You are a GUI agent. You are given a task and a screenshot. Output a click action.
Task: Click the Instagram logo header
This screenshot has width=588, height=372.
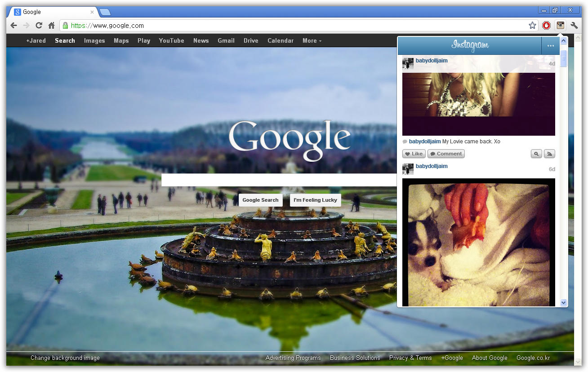tap(470, 45)
